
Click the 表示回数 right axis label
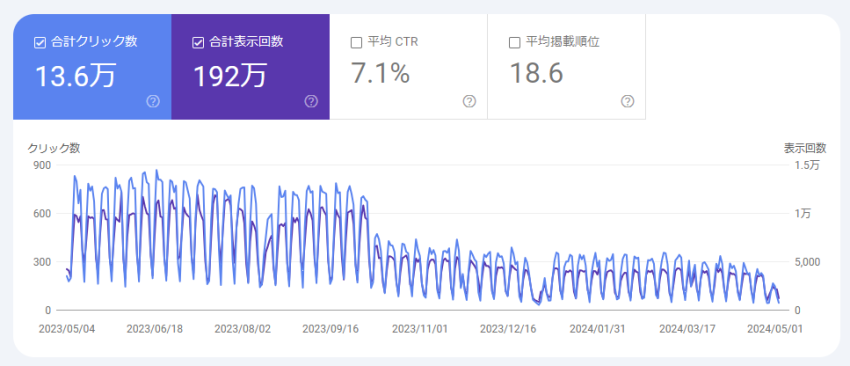pos(805,148)
